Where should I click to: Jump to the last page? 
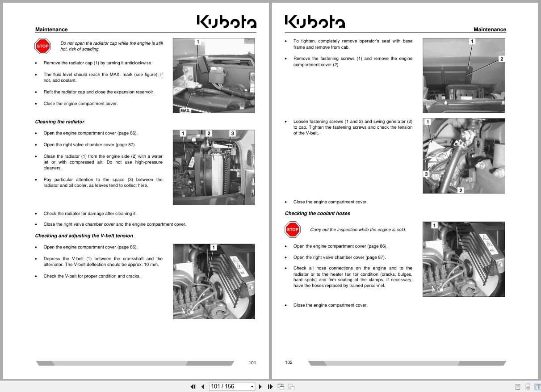[270, 386]
